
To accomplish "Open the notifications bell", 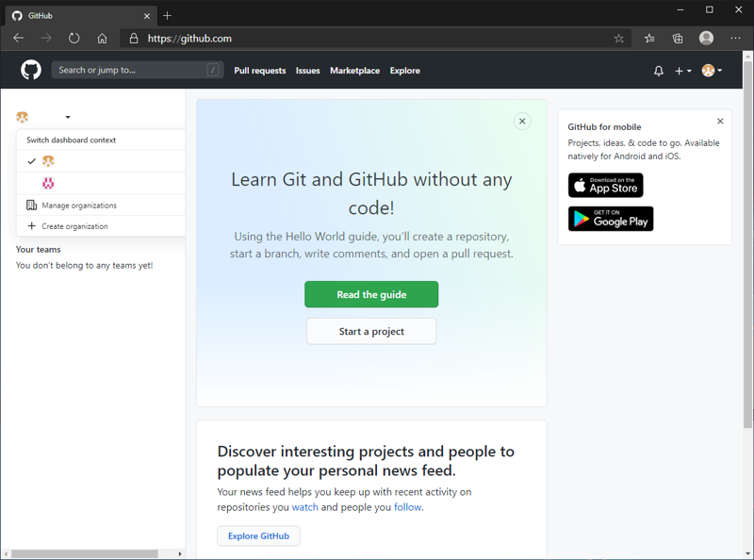I will (658, 70).
